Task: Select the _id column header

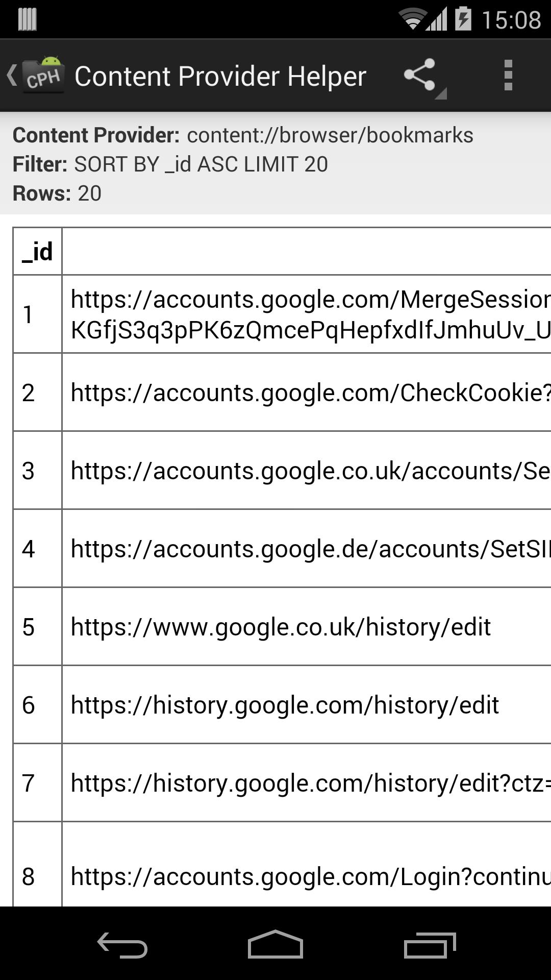Action: (37, 250)
